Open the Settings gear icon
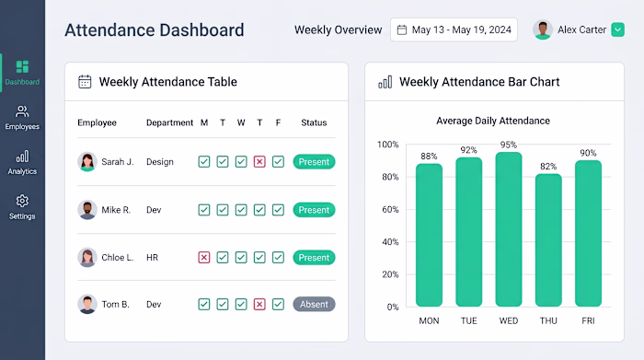Screen dimensions: 644x360 [22, 201]
